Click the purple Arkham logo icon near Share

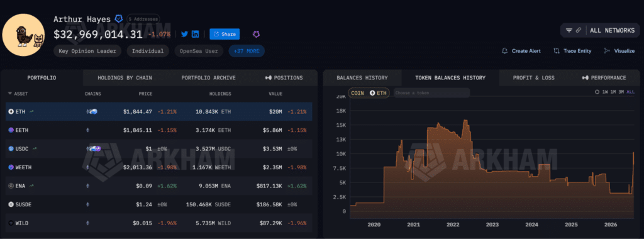pos(256,34)
